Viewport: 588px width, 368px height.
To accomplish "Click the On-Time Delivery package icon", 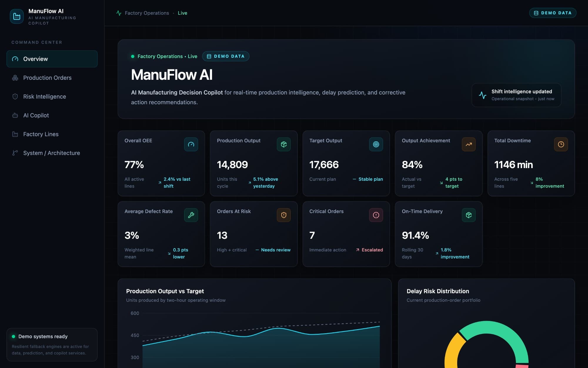I will click(469, 215).
